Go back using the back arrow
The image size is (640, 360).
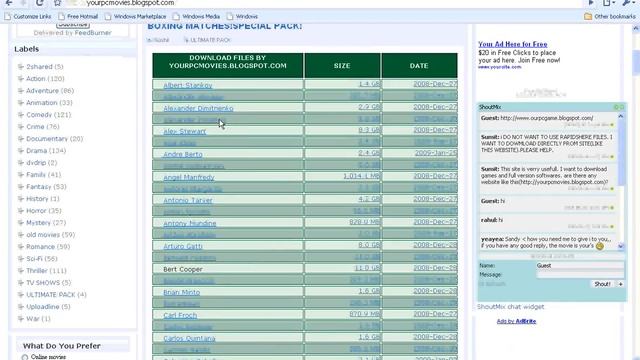tap(9, 3)
